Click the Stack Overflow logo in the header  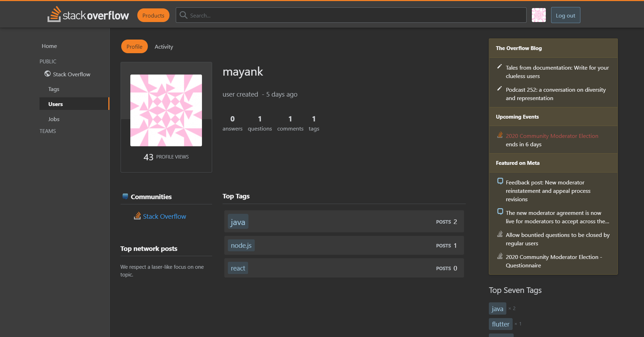click(88, 15)
